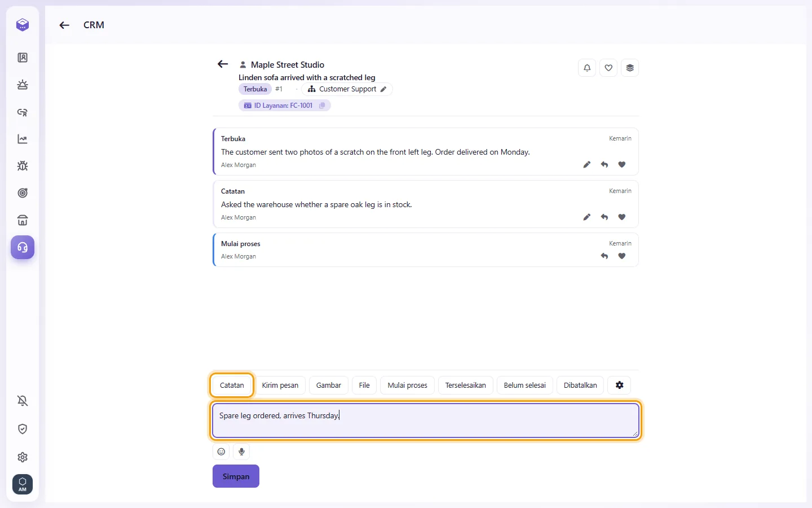This screenshot has width=812, height=508.
Task: Like the Terbuka entry
Action: (622, 165)
